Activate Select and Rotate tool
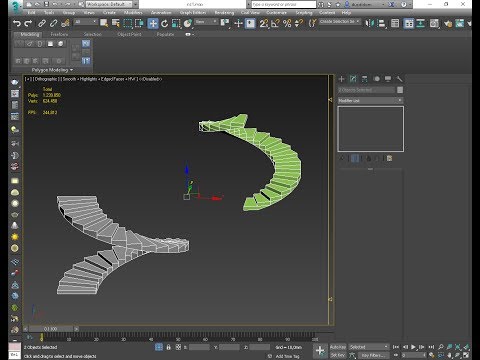Image resolution: width=480 pixels, height=360 pixels. coord(165,23)
